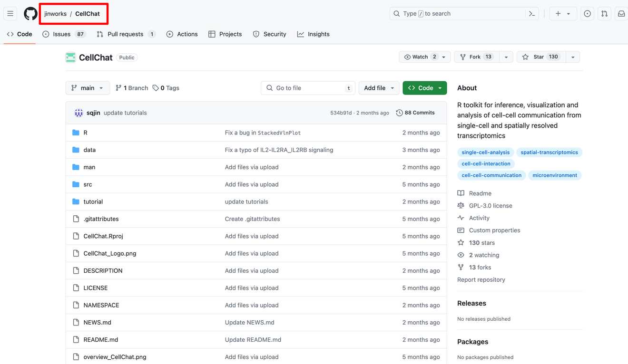The width and height of the screenshot is (628, 364).
Task: Click the data folder icon
Action: tap(76, 150)
